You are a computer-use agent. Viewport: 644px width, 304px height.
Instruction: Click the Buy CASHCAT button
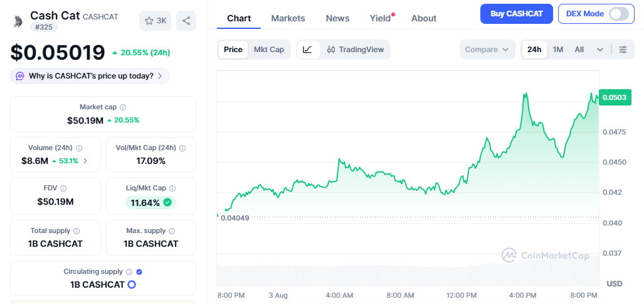(x=517, y=14)
